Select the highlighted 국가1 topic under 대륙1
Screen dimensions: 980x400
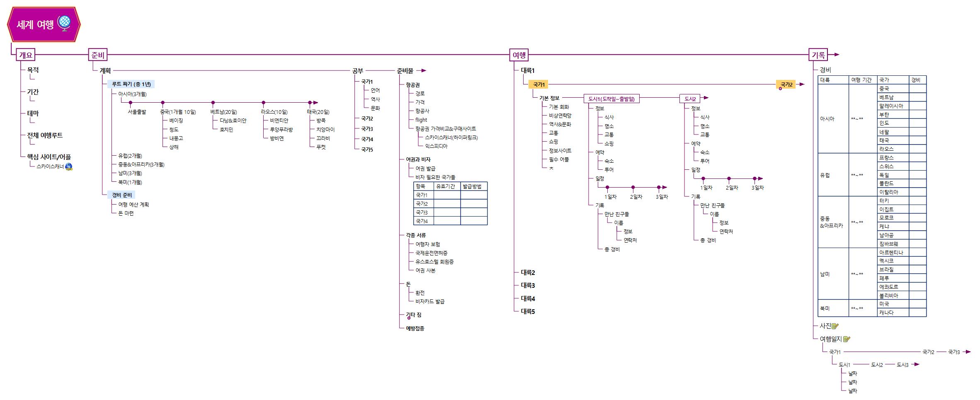(539, 84)
